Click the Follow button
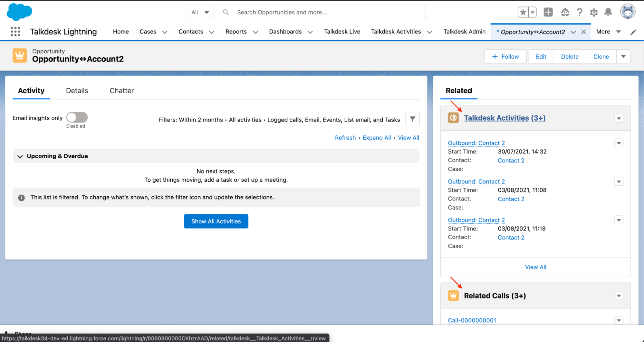Screen dimensions: 644x342 click(x=505, y=56)
